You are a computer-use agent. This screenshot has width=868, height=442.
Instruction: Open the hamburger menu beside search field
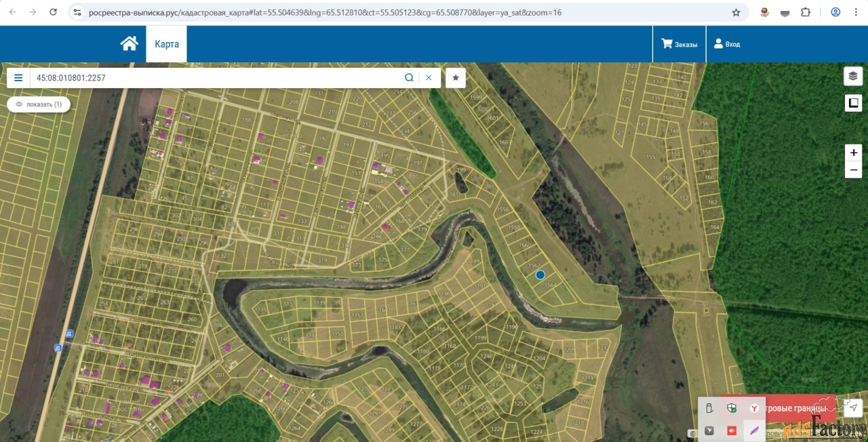[x=18, y=78]
